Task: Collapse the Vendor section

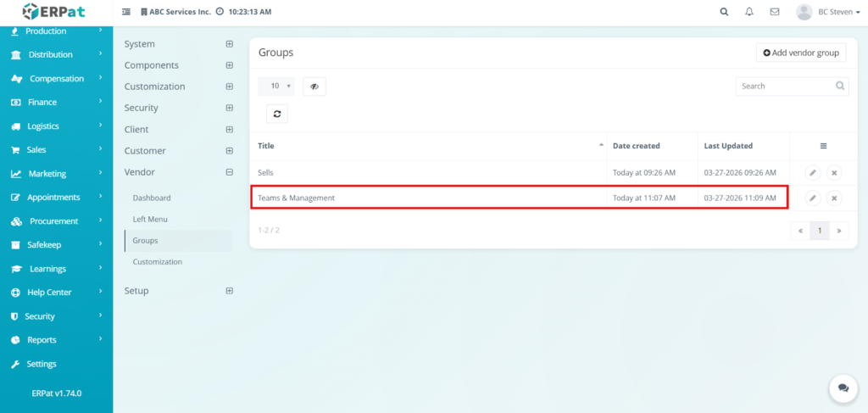Action: [229, 172]
